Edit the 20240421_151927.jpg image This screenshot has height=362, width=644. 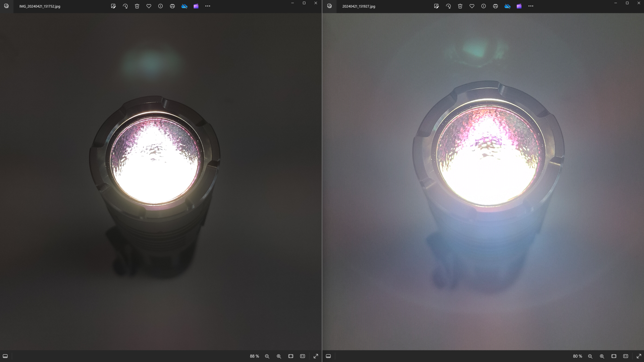pyautogui.click(x=436, y=6)
